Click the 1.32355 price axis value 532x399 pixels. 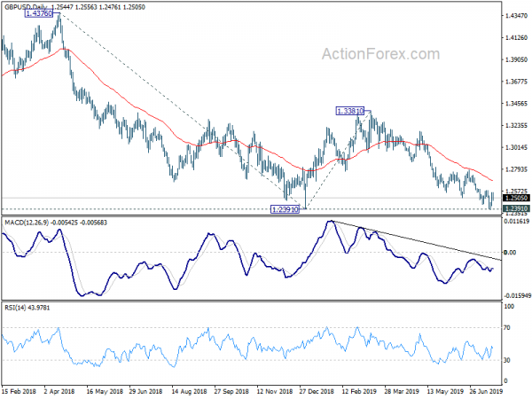pos(516,126)
